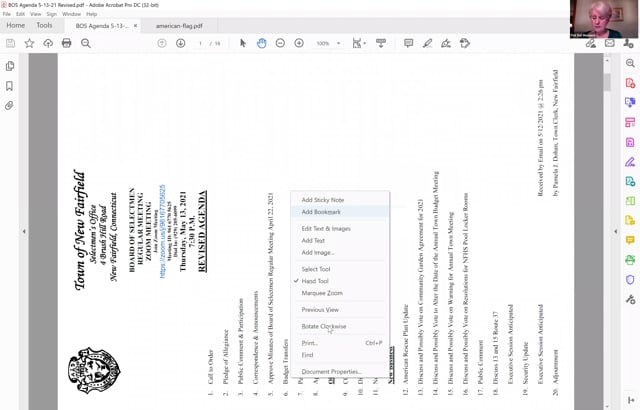Open the File menu
This screenshot has width=640, height=410.
tap(7, 14)
